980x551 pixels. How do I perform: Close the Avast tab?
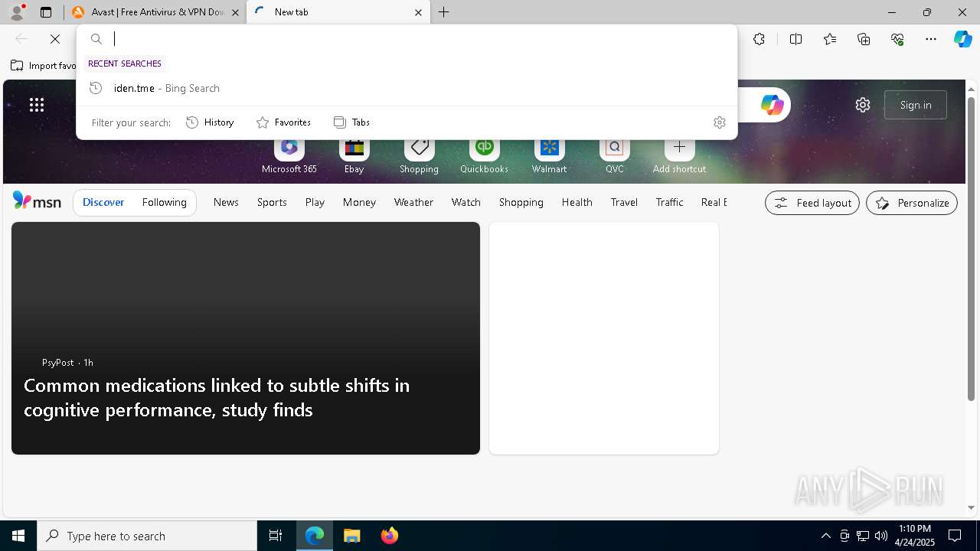click(x=235, y=12)
